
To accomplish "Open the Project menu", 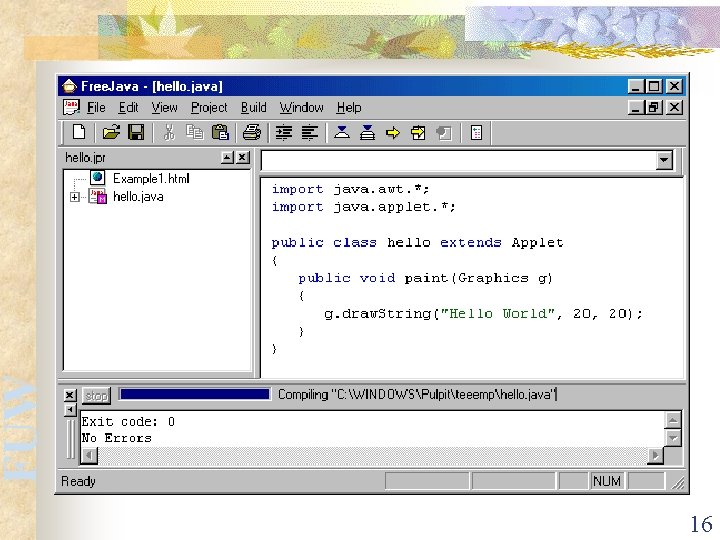I will click(209, 107).
